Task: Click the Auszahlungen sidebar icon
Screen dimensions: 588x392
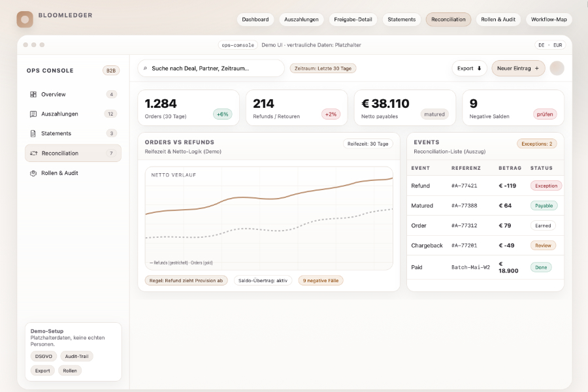Action: 33,114
